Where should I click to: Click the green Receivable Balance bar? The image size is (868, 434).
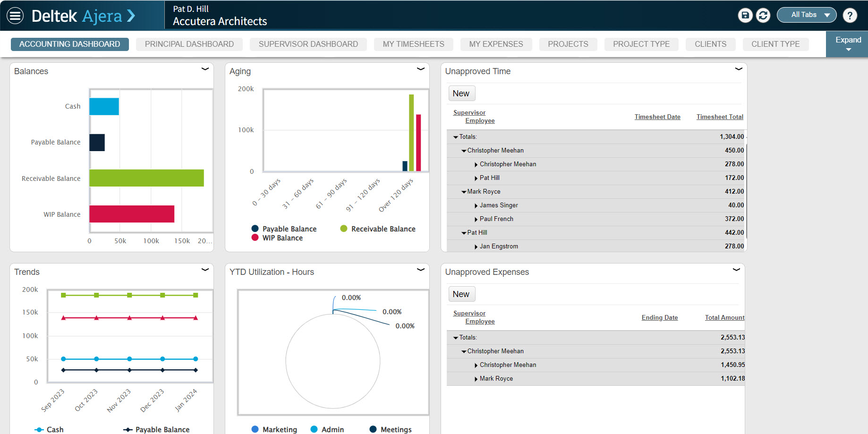click(x=146, y=178)
